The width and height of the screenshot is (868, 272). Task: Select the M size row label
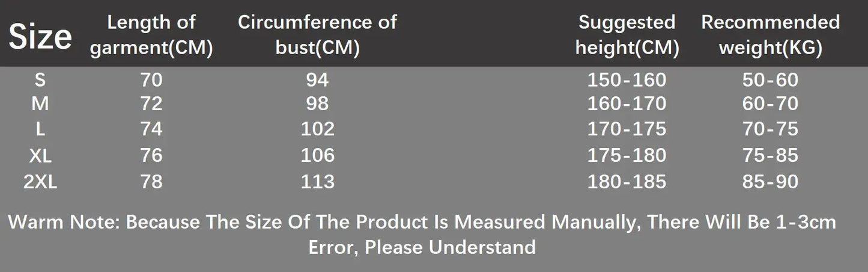pyautogui.click(x=40, y=104)
